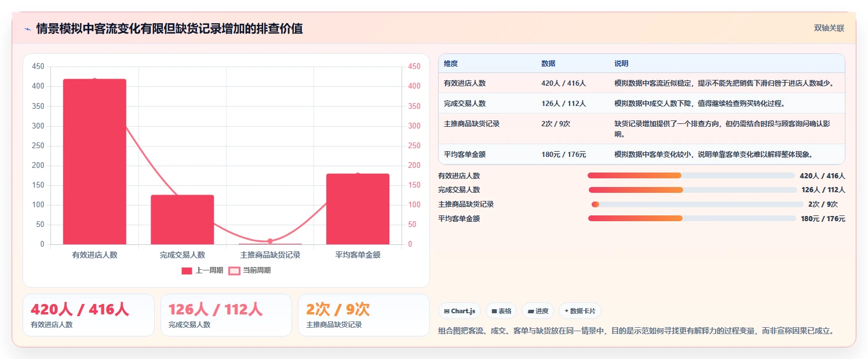Image resolution: width=868 pixels, height=359 pixels.
Task: Click table cell 126人 / 112人
Action: pos(563,104)
